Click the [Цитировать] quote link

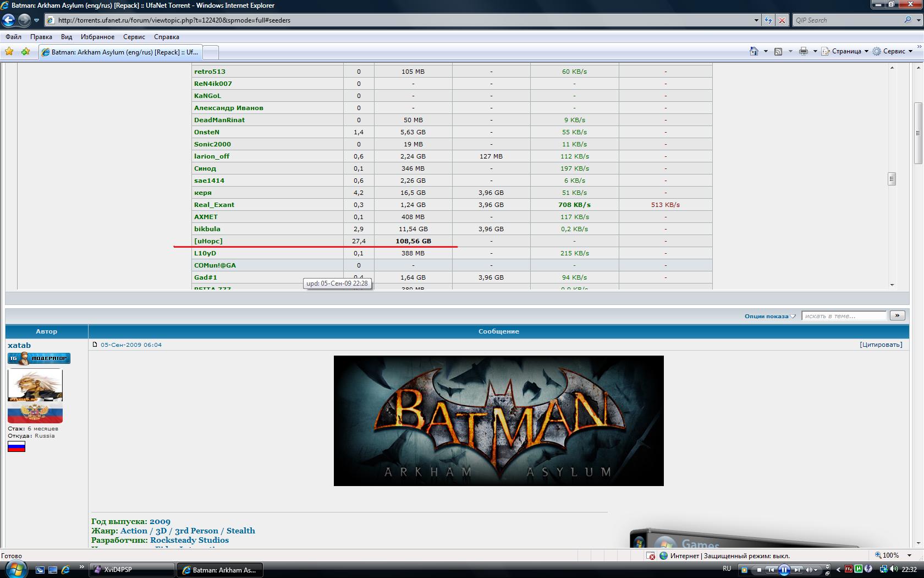(881, 345)
